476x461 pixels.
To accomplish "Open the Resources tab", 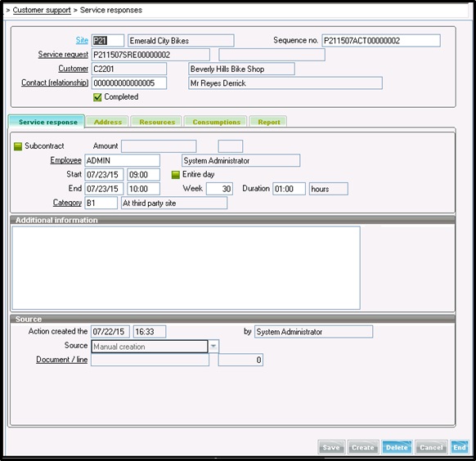I will [x=157, y=122].
